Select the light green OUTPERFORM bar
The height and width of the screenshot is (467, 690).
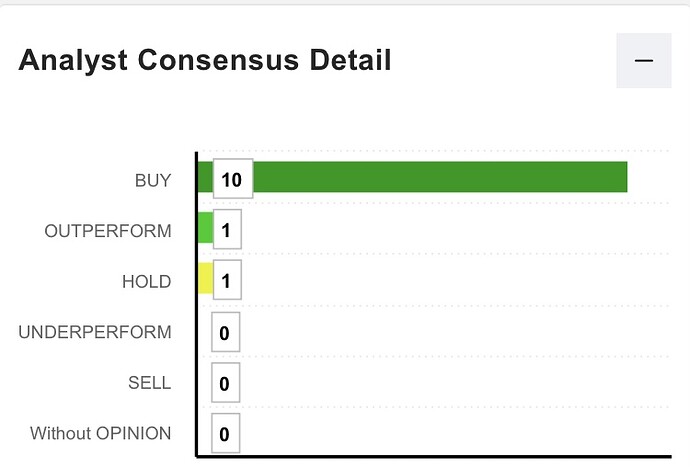[206, 228]
